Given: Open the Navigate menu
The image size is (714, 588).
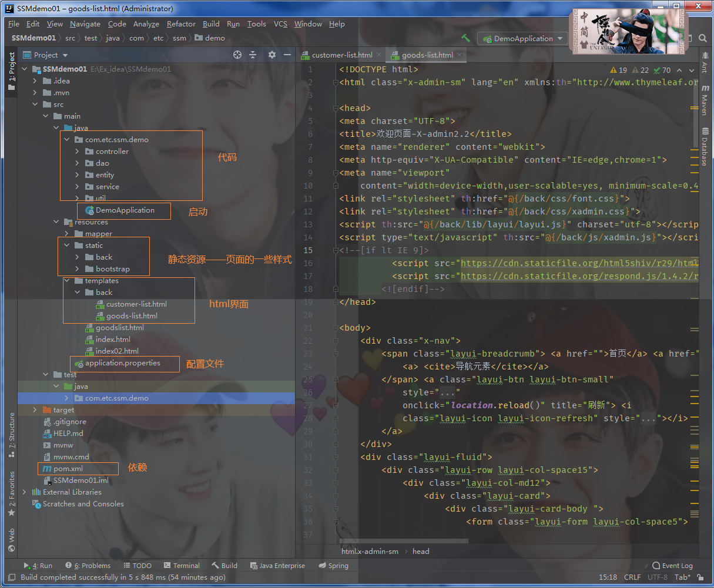Looking at the screenshot, I should coord(85,24).
